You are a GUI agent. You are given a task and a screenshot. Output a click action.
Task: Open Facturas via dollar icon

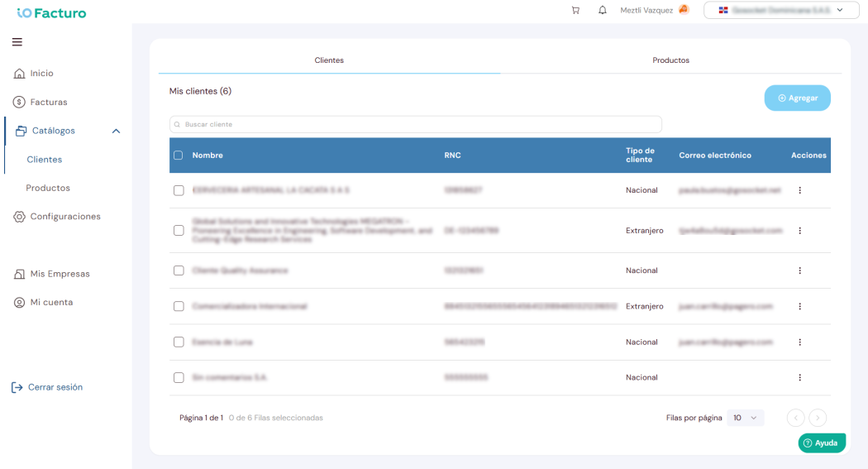click(x=19, y=102)
